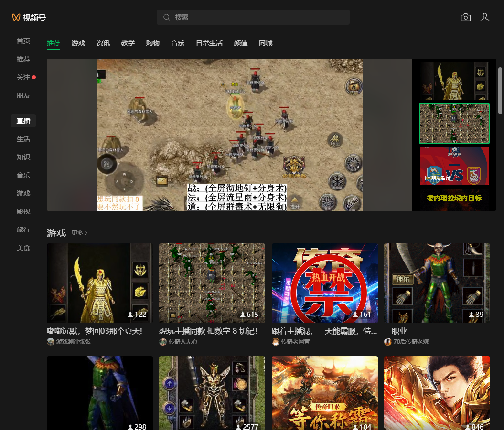
Task: Open live thumbnail with 298 viewers
Action: [x=100, y=393]
